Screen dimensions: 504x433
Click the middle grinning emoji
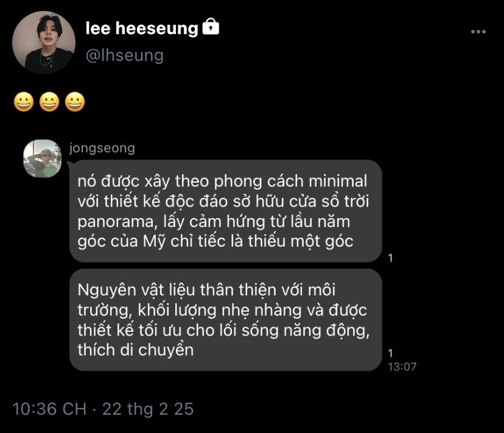coord(49,102)
